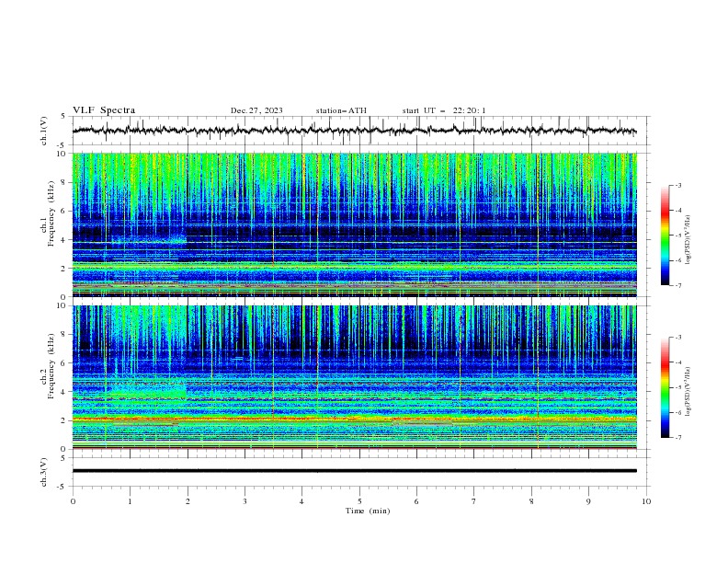Click the "station=ATH" header label
Image resolution: width=728 pixels, height=563 pixels.
341,110
